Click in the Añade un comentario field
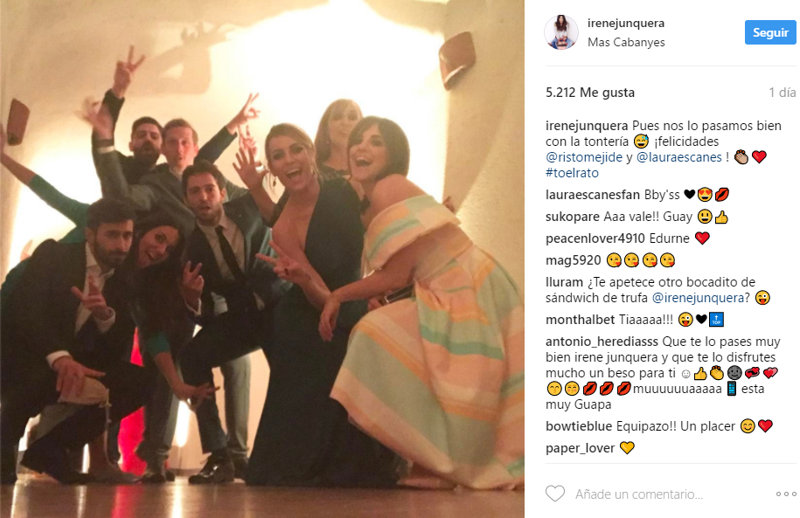 point(639,494)
